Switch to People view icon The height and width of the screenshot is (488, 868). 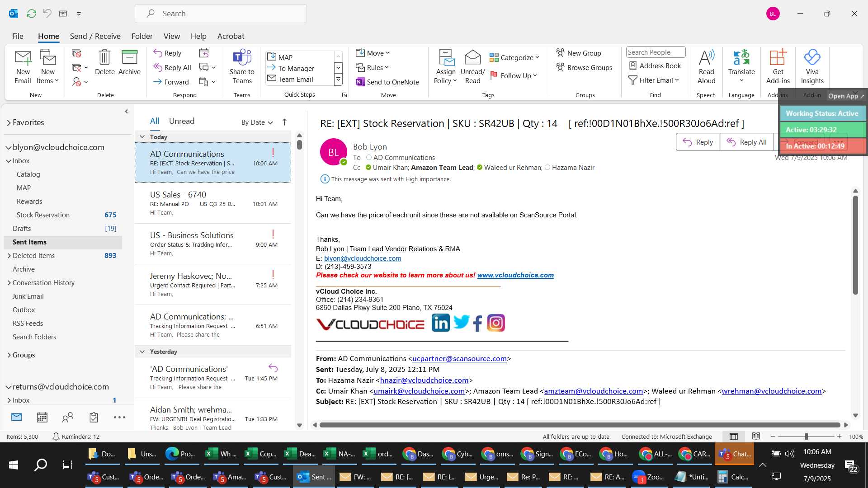pyautogui.click(x=68, y=417)
